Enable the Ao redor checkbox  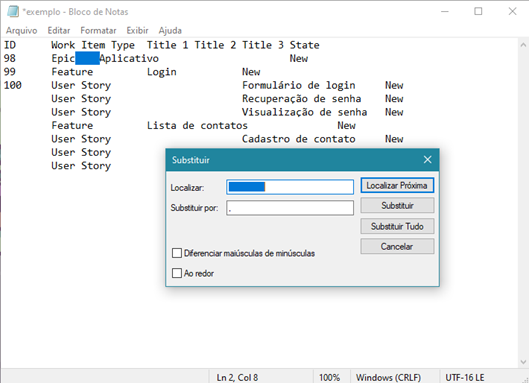[x=177, y=273]
